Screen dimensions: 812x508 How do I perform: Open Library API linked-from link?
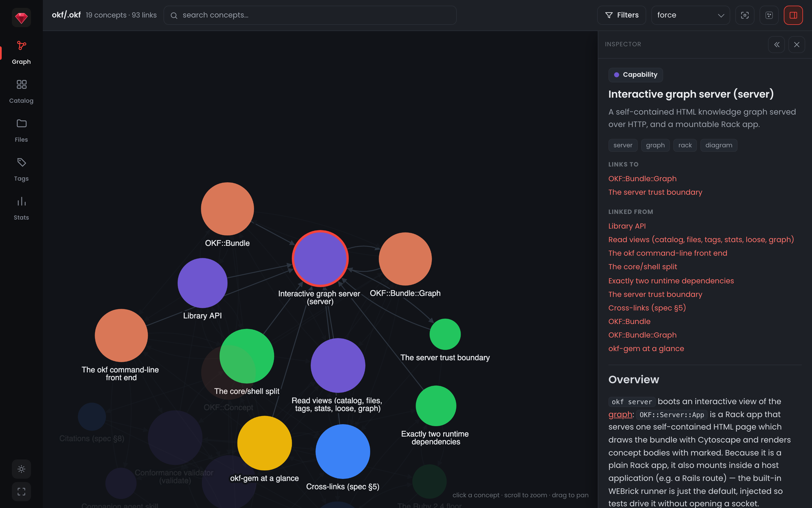click(x=627, y=226)
